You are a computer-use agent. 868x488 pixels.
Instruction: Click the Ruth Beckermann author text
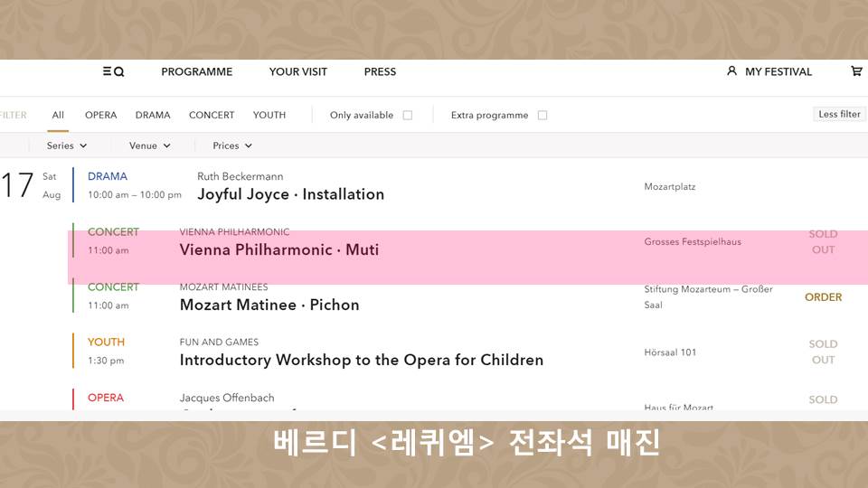[241, 176]
